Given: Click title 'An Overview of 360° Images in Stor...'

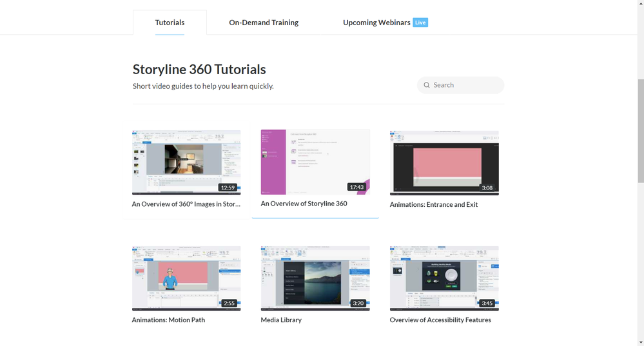Looking at the screenshot, I should pos(186,204).
